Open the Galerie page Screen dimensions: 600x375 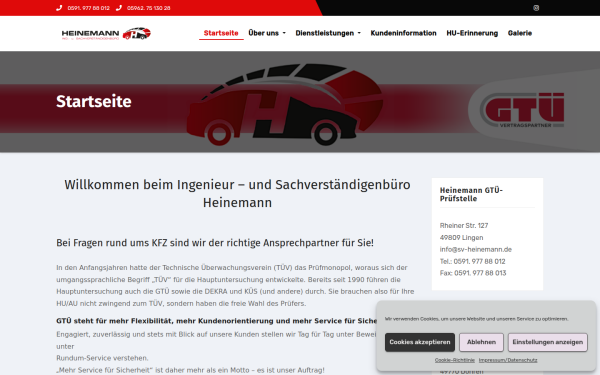point(520,33)
